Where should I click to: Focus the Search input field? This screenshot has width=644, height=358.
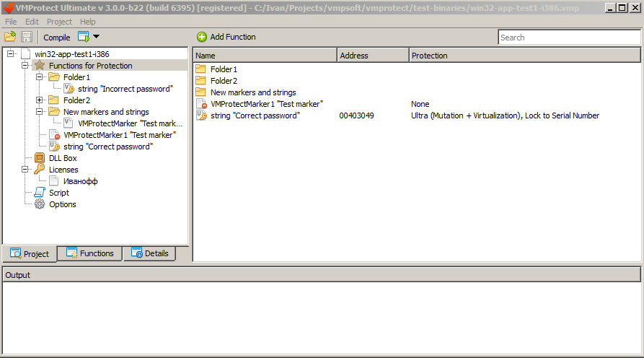pyautogui.click(x=569, y=38)
